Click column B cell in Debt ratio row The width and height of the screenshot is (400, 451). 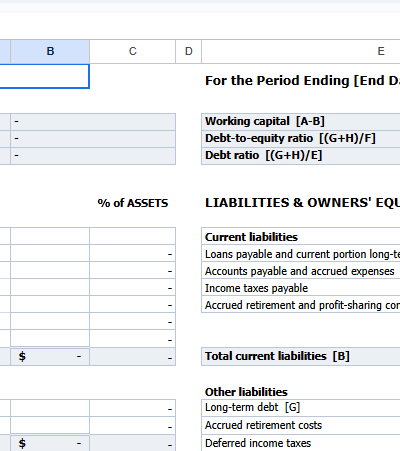point(93,156)
